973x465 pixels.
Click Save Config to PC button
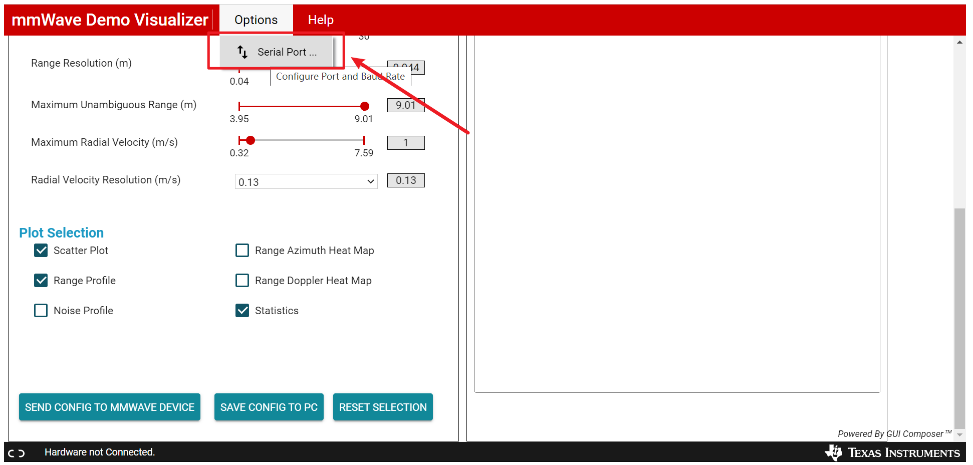click(x=269, y=407)
